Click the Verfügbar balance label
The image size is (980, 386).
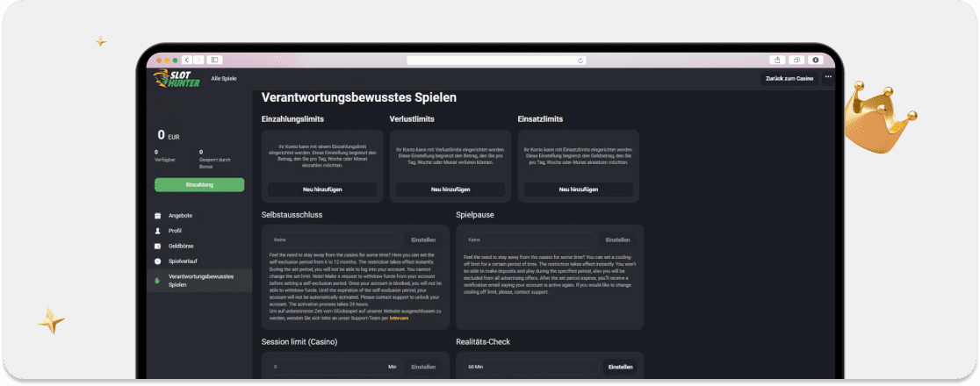pos(165,160)
